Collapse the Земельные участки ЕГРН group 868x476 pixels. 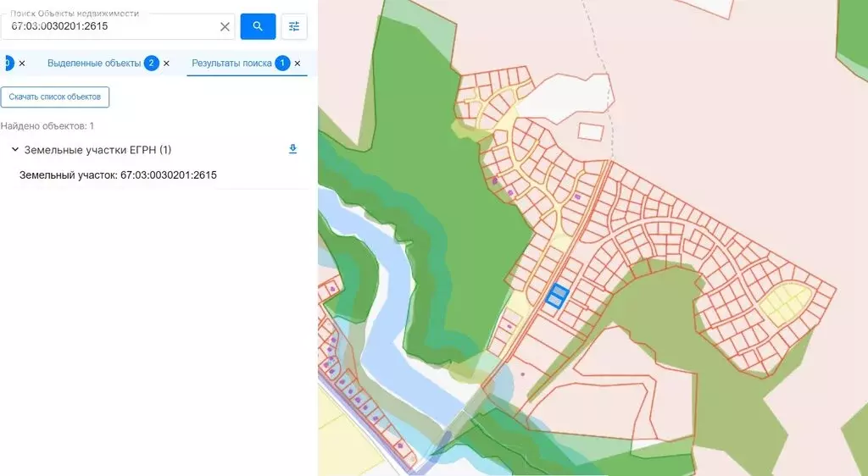pos(14,150)
